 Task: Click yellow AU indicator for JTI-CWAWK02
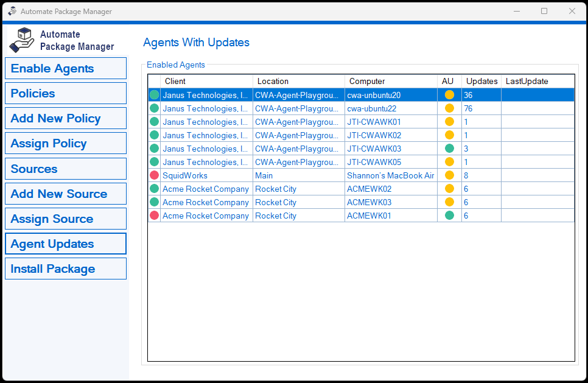pos(449,135)
